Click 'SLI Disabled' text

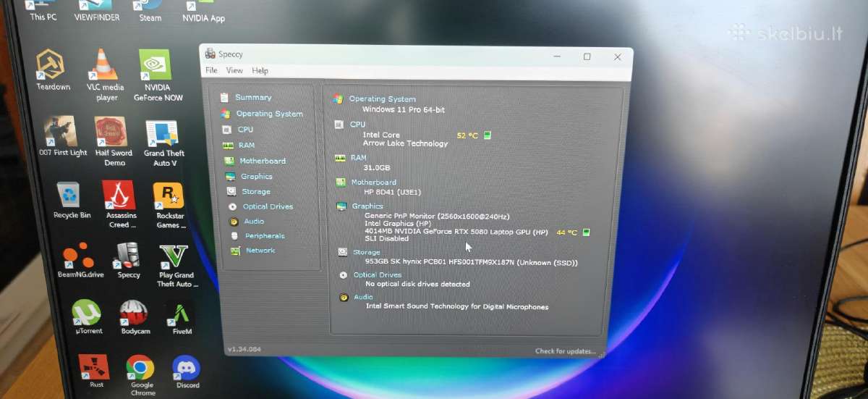click(387, 238)
